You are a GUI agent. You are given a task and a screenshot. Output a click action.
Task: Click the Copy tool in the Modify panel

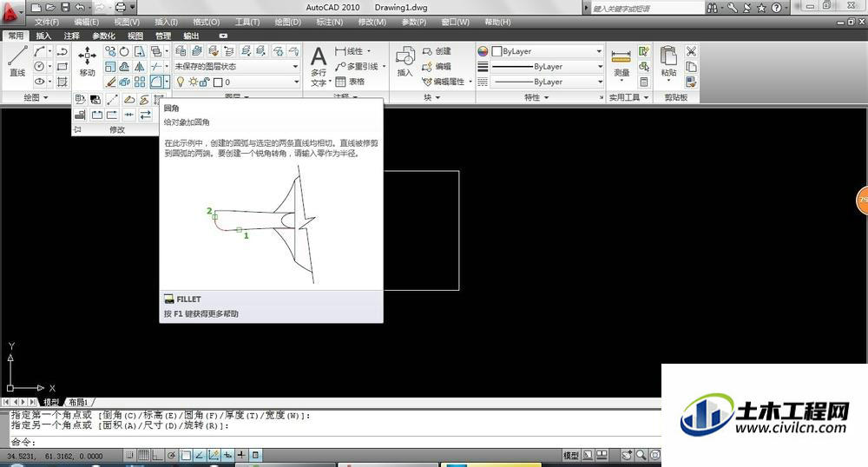point(111,51)
